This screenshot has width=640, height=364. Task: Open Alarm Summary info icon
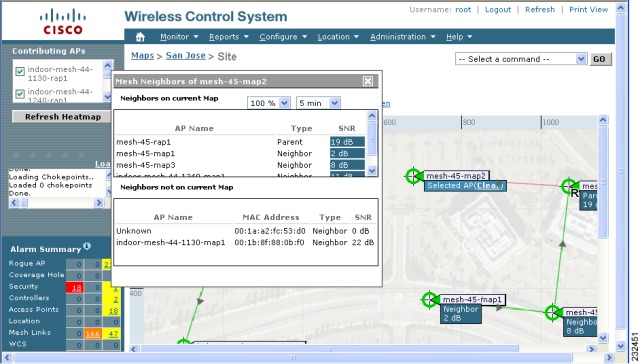(x=87, y=246)
